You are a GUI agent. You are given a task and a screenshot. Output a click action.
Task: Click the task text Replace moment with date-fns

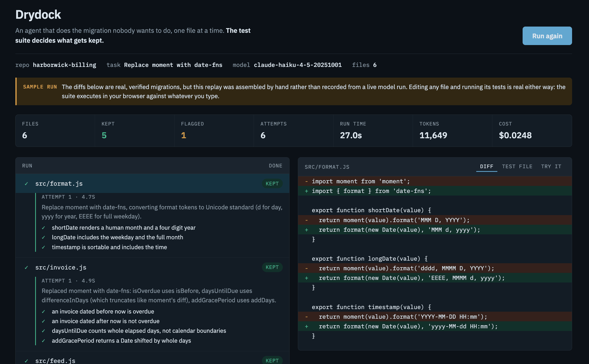(x=173, y=65)
